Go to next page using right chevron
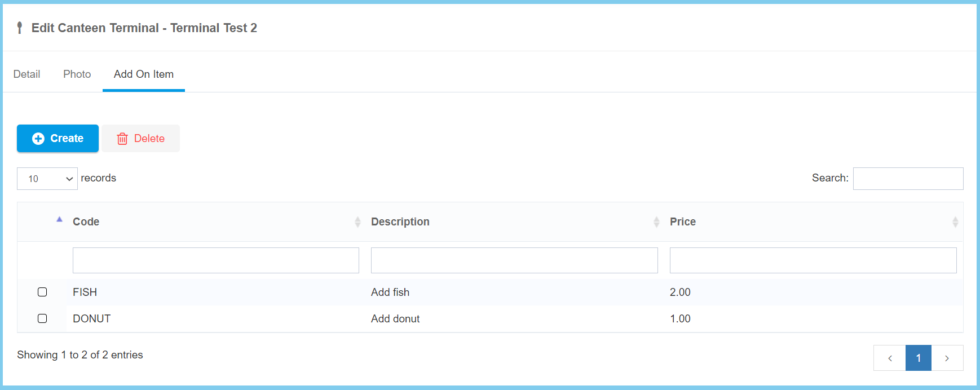The image size is (980, 390). pyautogui.click(x=947, y=358)
